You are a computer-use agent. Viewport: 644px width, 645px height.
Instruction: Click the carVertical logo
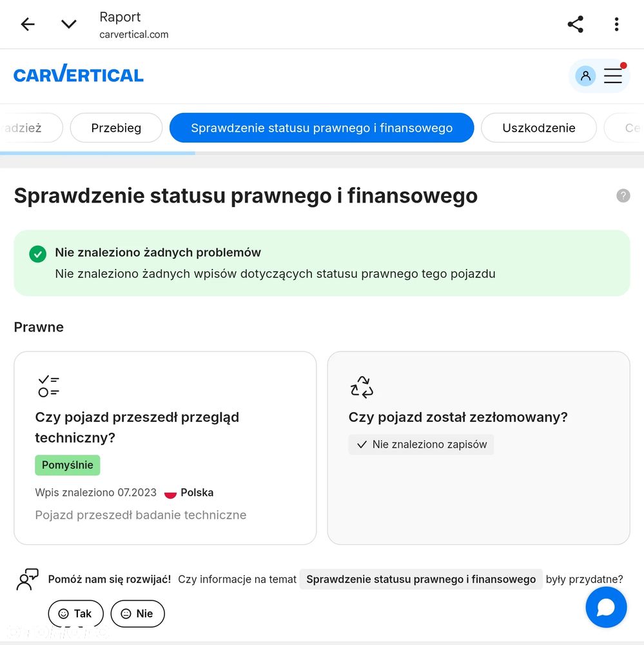tap(79, 74)
